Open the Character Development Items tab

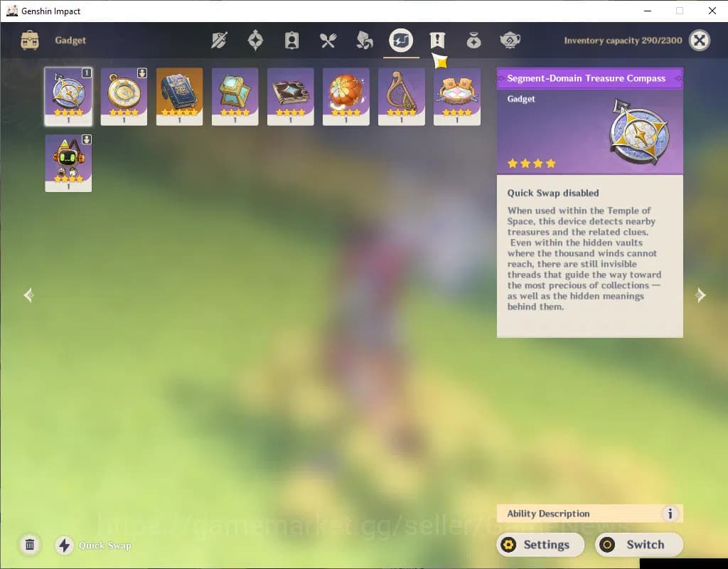click(x=291, y=41)
